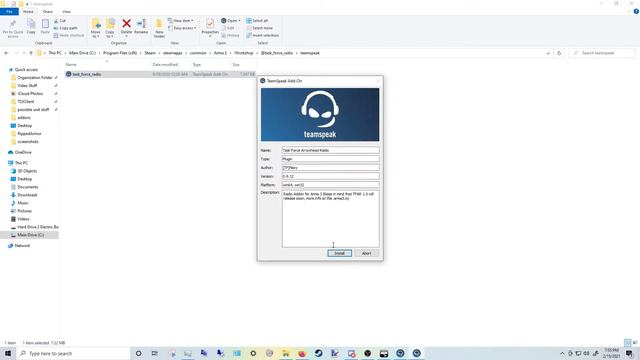Click Select all in the ribbon
The width and height of the screenshot is (640, 360).
[257, 20]
